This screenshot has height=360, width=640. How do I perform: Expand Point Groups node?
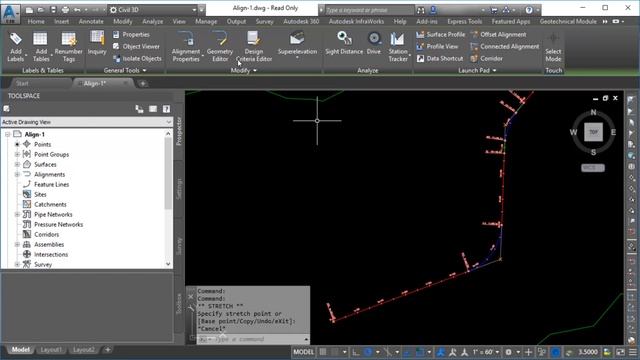(x=17, y=154)
